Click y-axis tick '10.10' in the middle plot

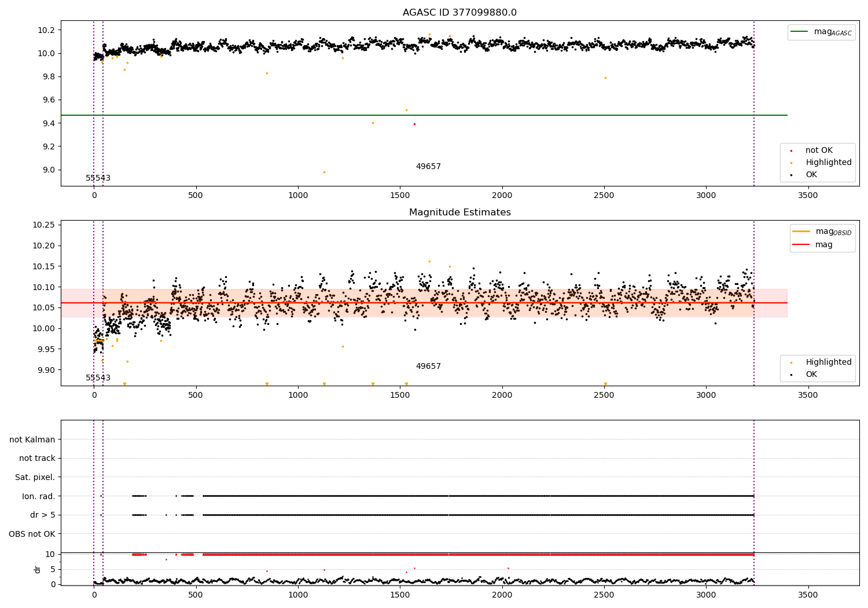pos(44,287)
